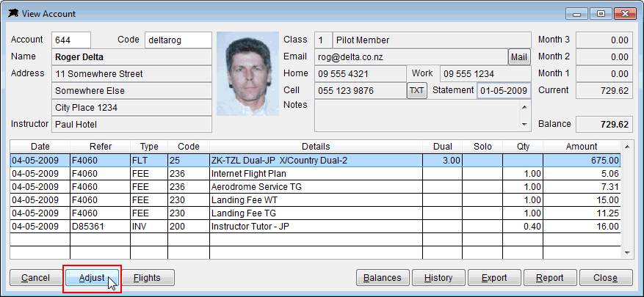The width and height of the screenshot is (644, 297).
Task: Click the Adjust button
Action: [92, 278]
